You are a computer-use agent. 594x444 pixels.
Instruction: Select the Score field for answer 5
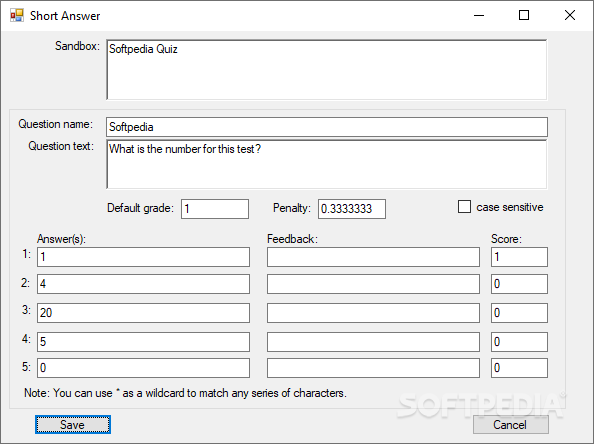click(519, 368)
